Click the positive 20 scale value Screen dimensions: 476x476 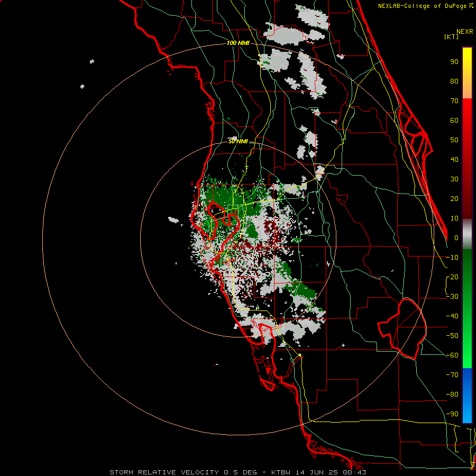click(454, 198)
